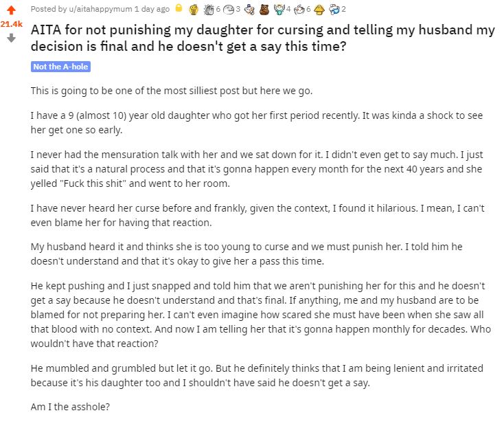
Task: Click the snoo with hat award
Action: pyautogui.click(x=249, y=10)
